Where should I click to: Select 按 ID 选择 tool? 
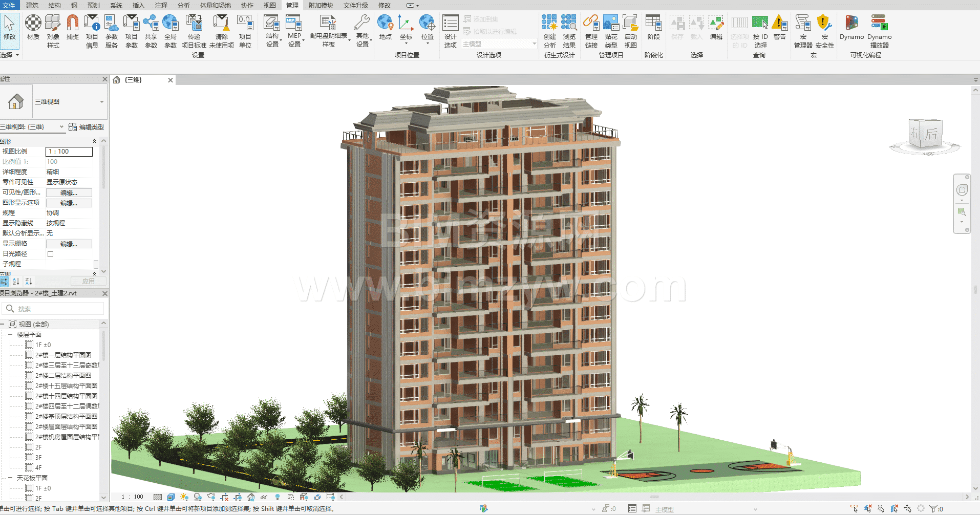[x=760, y=31]
